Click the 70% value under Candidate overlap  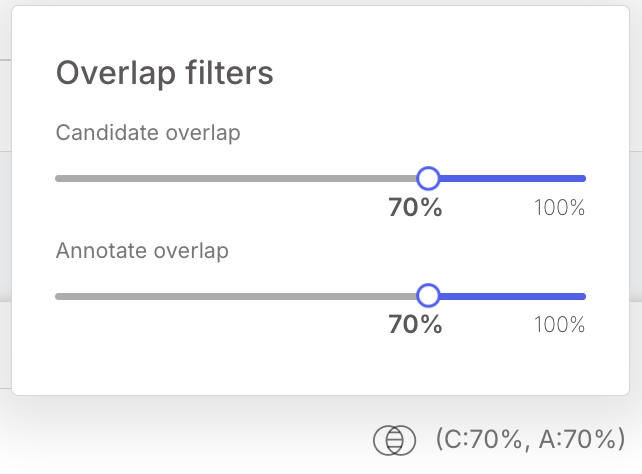click(x=415, y=208)
